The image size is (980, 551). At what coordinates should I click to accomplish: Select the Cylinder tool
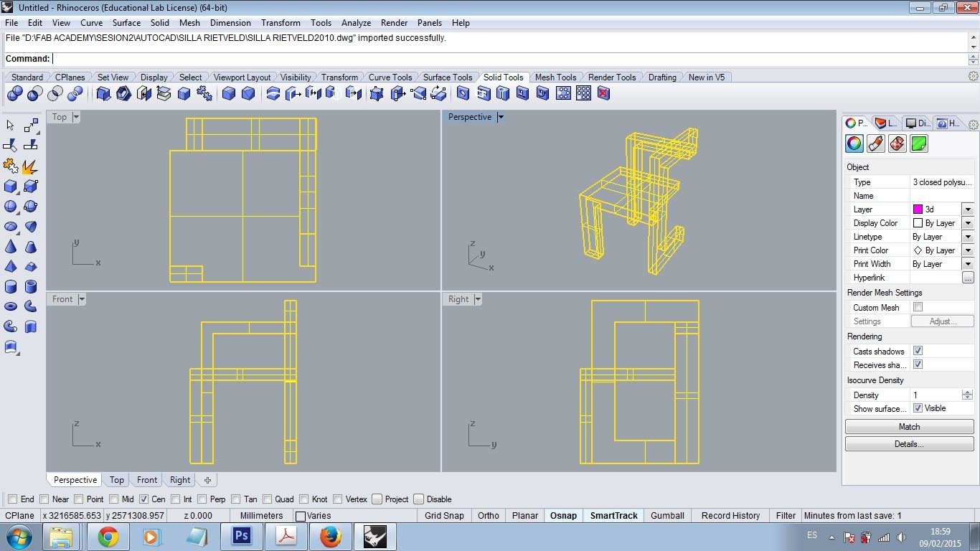coord(11,287)
